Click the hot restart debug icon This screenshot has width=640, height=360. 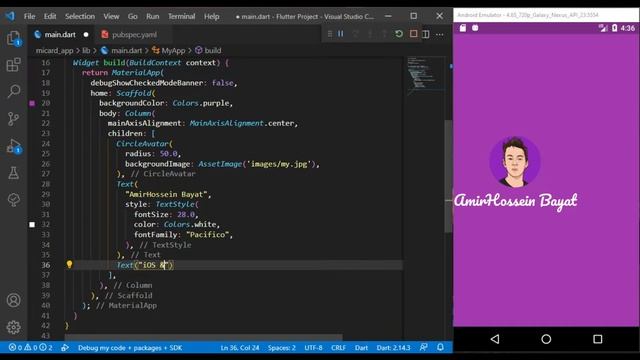pos(399,34)
